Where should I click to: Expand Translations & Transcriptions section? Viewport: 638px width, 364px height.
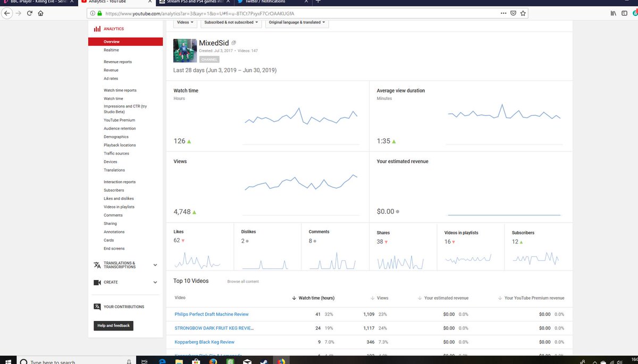click(155, 265)
